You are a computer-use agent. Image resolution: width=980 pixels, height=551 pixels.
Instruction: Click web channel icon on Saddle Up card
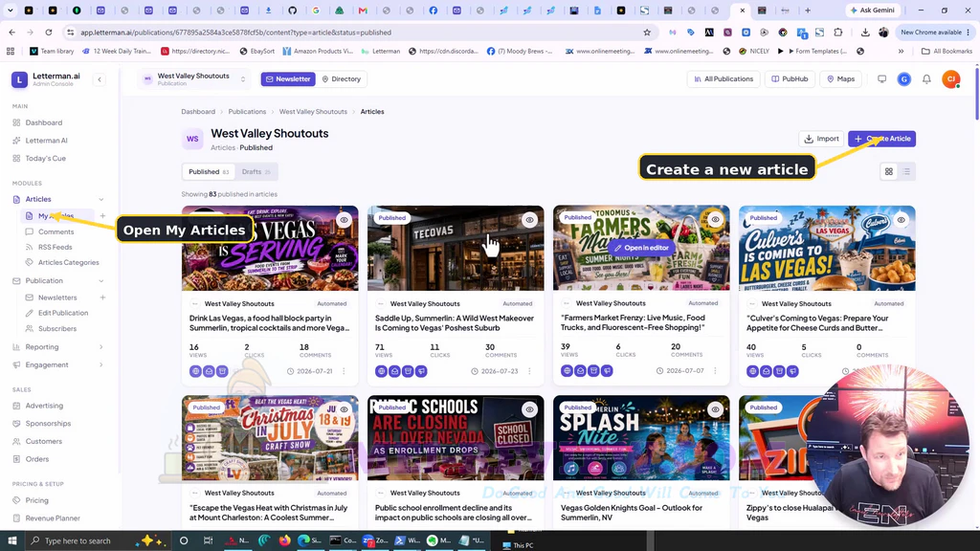(x=381, y=371)
